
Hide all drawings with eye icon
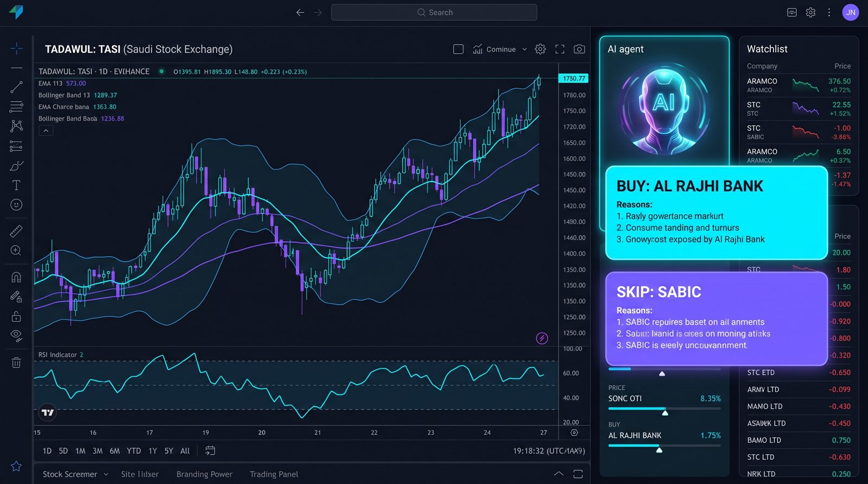coord(16,336)
